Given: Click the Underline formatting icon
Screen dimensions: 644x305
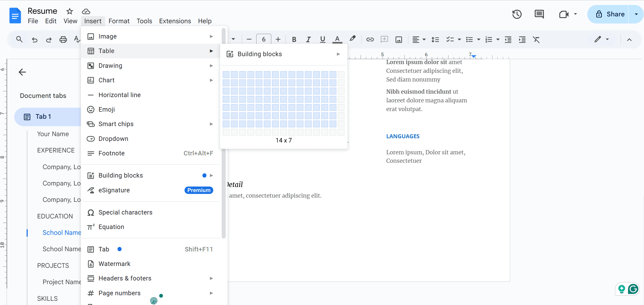Looking at the screenshot, I should (322, 39).
